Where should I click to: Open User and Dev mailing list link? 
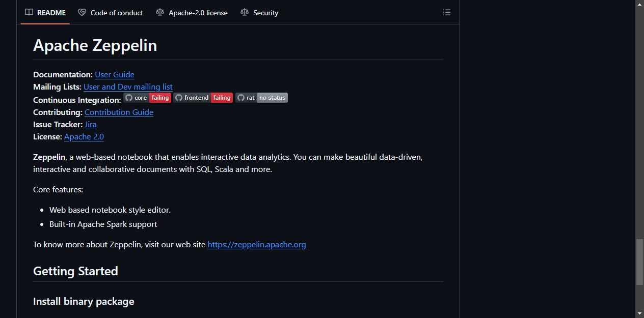point(128,86)
